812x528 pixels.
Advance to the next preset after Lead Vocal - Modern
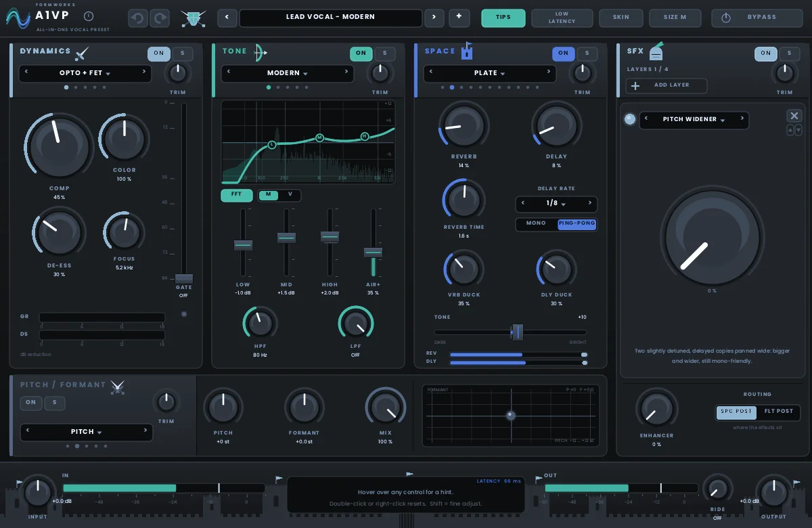coord(434,17)
